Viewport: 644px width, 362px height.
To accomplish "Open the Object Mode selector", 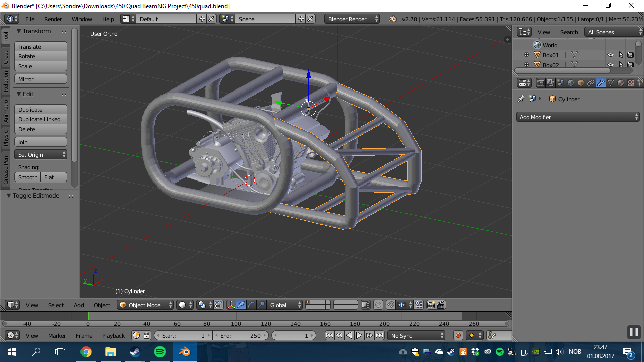I will (145, 305).
